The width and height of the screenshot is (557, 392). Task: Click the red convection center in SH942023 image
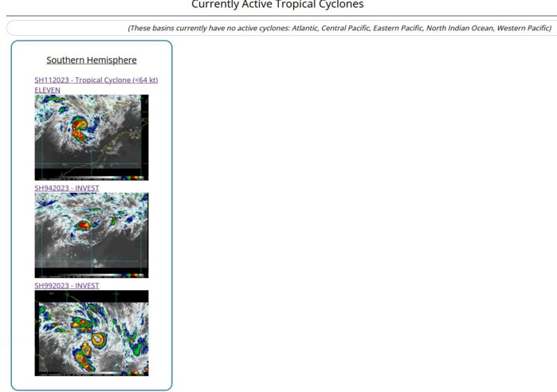83,225
